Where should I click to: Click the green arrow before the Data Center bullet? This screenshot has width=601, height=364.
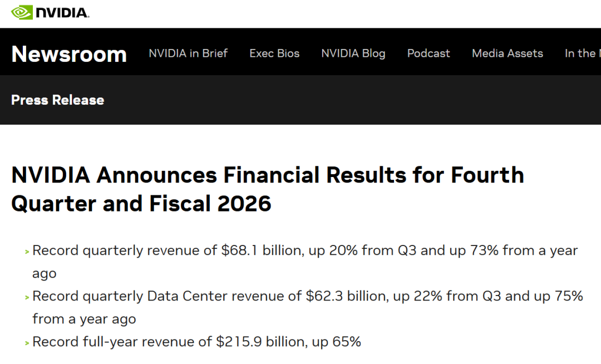tap(26, 297)
